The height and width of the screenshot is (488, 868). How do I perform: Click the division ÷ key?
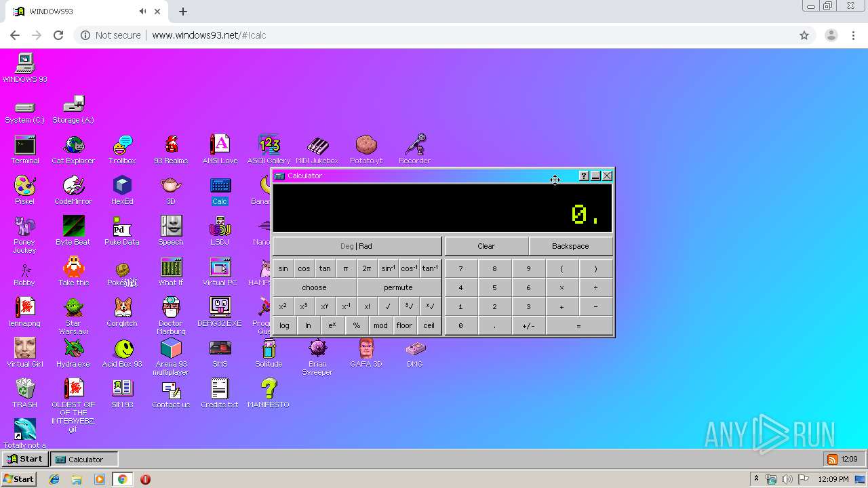click(595, 287)
